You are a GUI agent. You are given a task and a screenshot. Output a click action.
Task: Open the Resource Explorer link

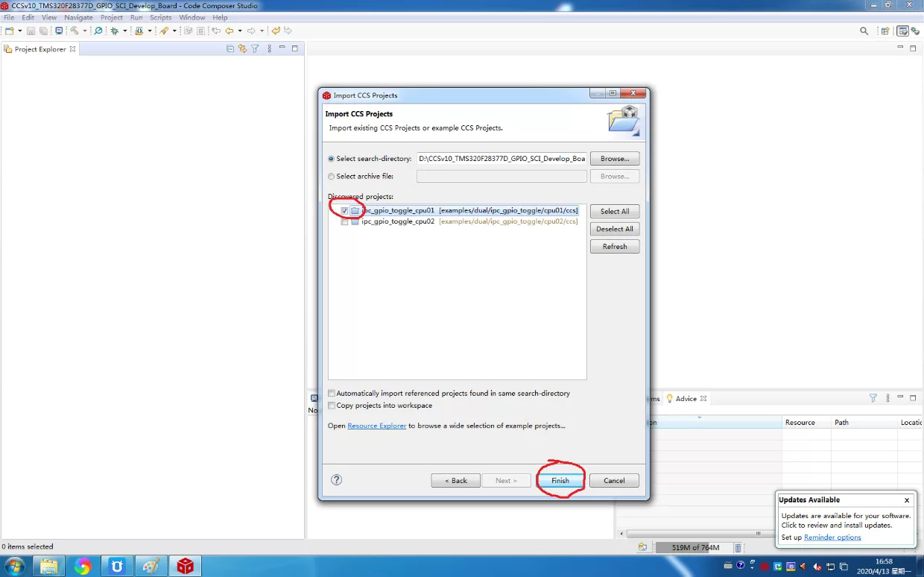[377, 426]
